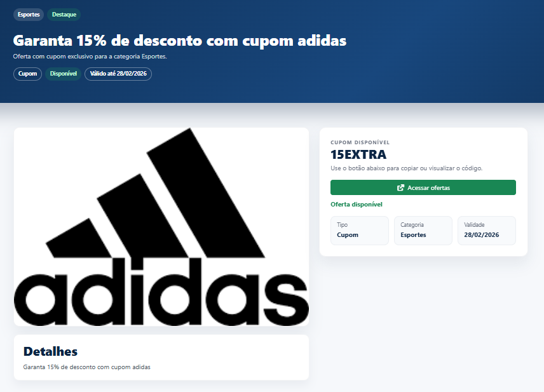
Task: Select the Esportes category badge
Action: (29, 15)
